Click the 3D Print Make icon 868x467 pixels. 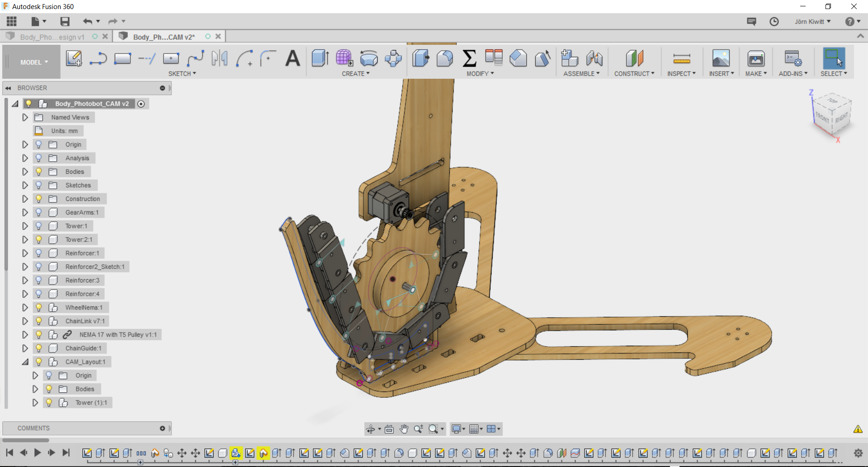755,58
